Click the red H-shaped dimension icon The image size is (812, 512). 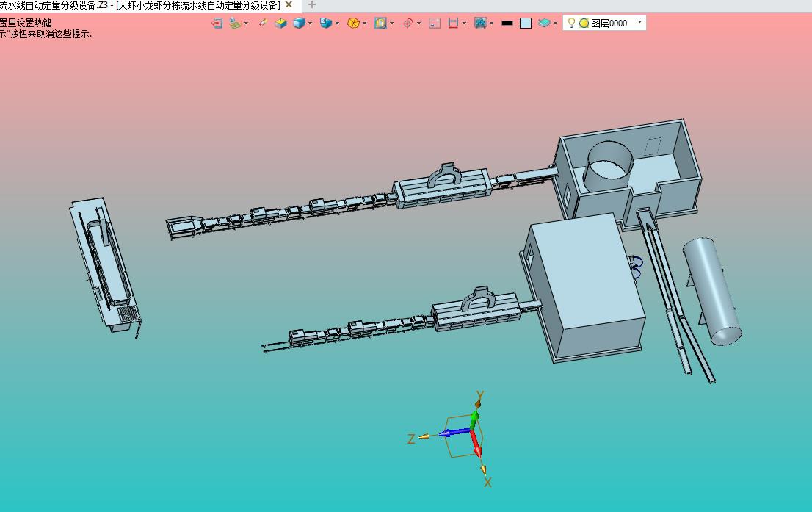click(x=453, y=24)
